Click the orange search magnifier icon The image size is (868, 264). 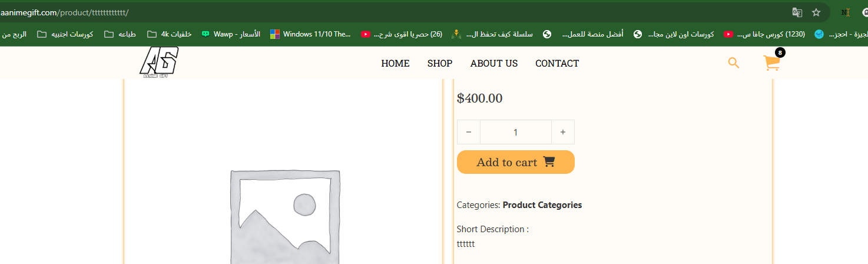(x=733, y=62)
